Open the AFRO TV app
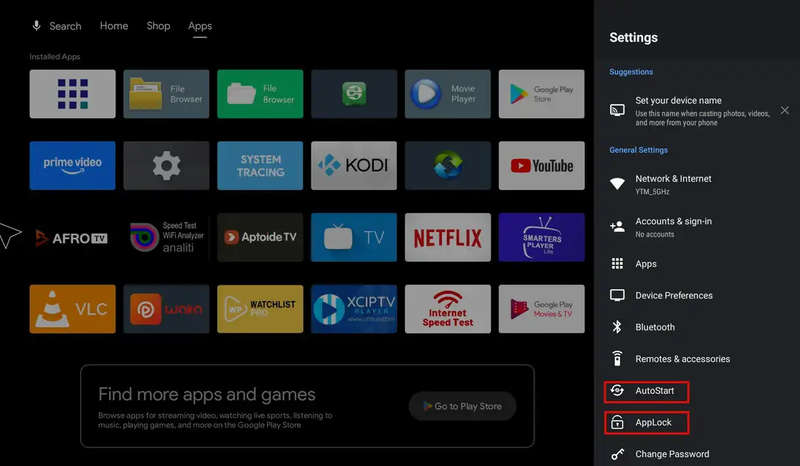Viewport: 800px width, 466px height. pos(72,237)
